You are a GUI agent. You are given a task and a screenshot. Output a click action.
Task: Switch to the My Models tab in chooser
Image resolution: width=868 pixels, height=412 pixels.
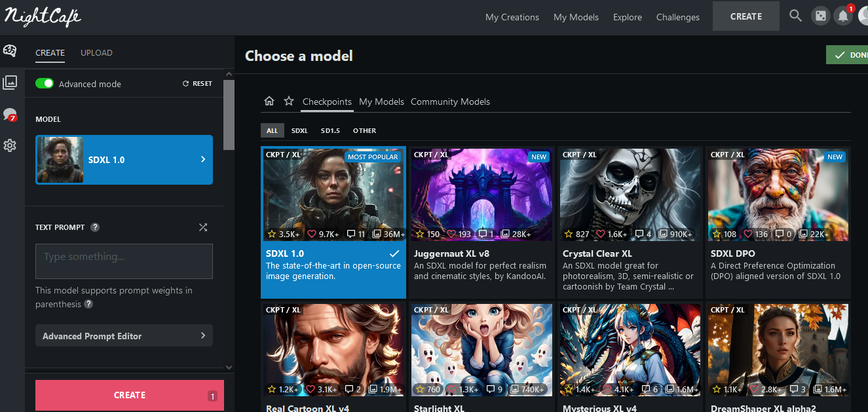[x=381, y=102]
